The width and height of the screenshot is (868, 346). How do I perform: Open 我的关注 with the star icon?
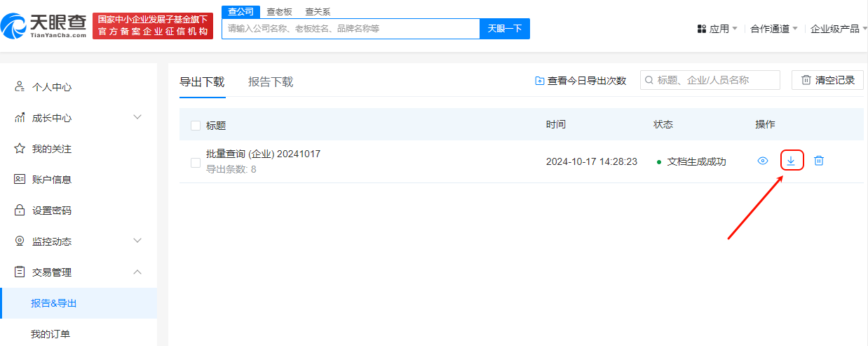click(x=20, y=149)
